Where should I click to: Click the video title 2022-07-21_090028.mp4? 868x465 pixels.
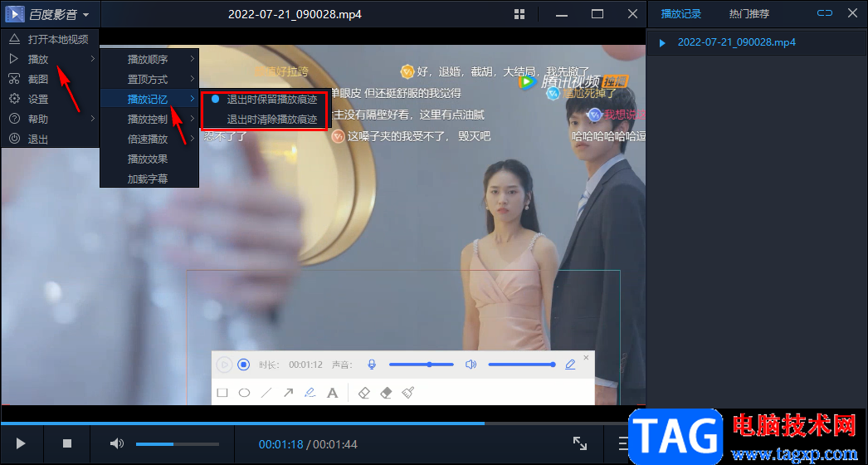(x=295, y=14)
